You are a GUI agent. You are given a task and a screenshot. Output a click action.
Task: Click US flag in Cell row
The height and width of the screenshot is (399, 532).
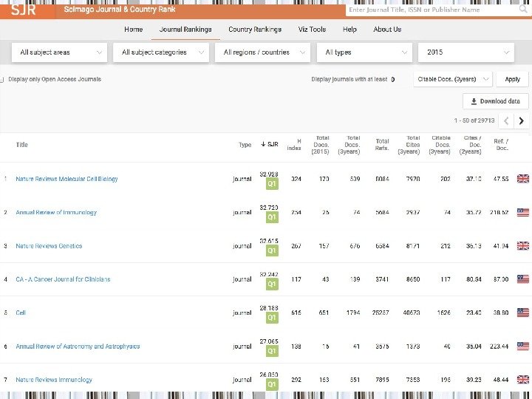point(523,313)
